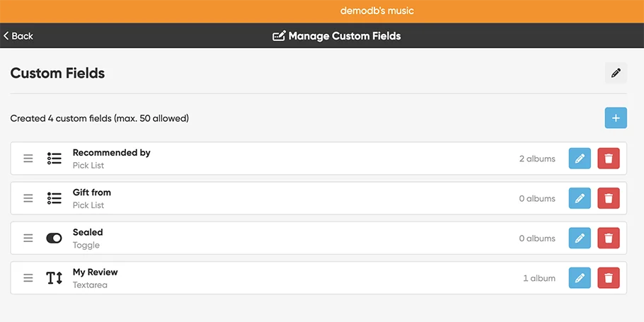Viewport: 644px width, 322px height.
Task: Click the Recommended by pick list icon
Action: [54, 159]
